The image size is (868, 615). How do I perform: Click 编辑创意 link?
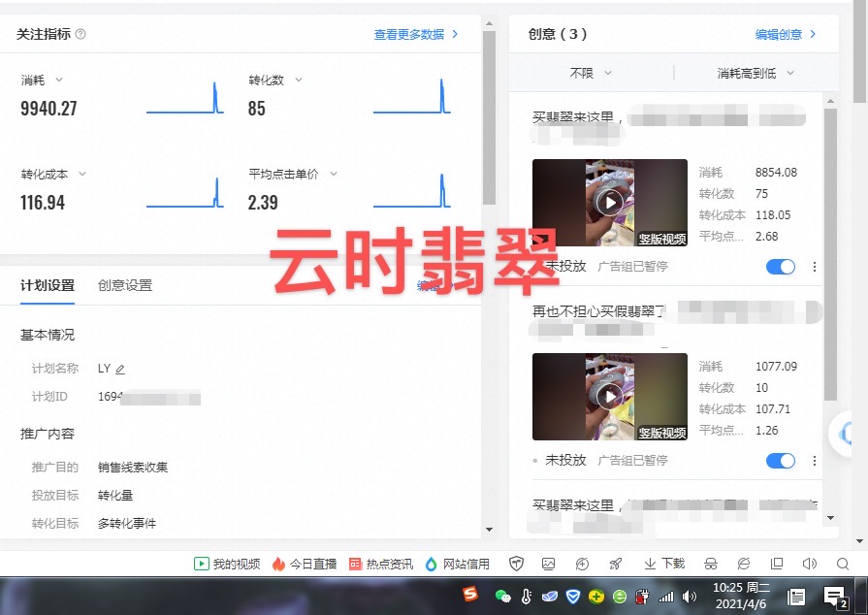tap(785, 34)
